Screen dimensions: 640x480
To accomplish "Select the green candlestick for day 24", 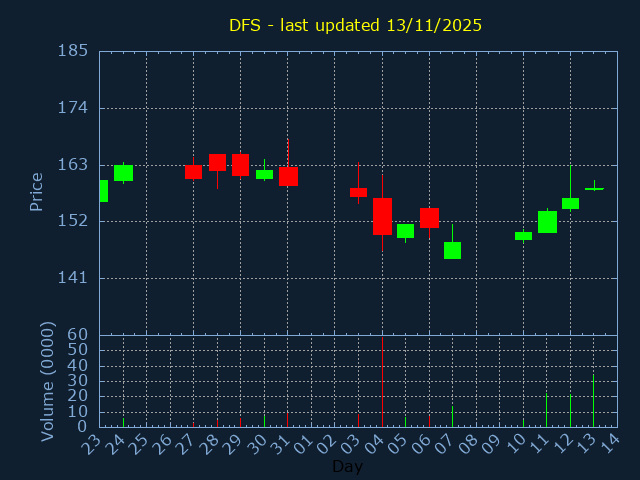I will click(123, 173).
